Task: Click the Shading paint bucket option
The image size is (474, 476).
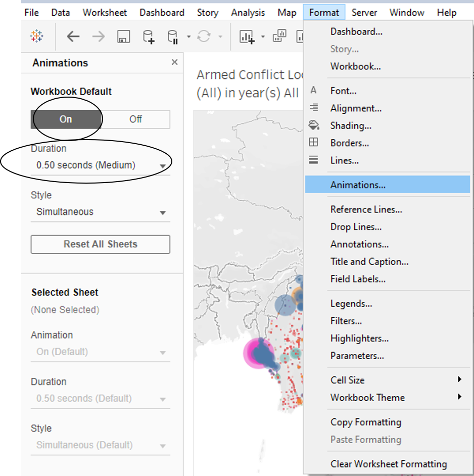Action: [x=351, y=125]
